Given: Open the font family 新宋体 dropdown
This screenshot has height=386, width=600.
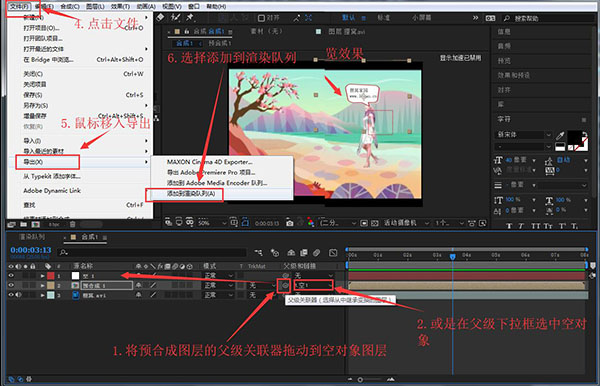Looking at the screenshot, I should coord(523,135).
